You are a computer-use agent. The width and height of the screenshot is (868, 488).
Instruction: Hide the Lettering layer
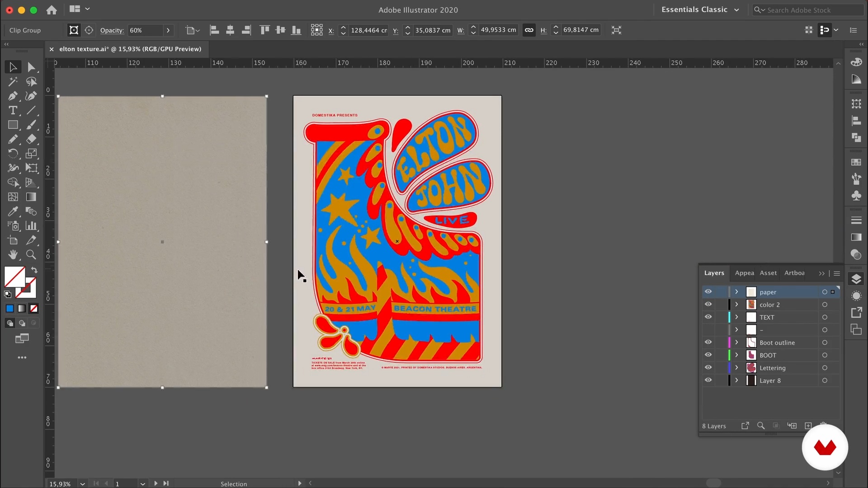[708, 368]
